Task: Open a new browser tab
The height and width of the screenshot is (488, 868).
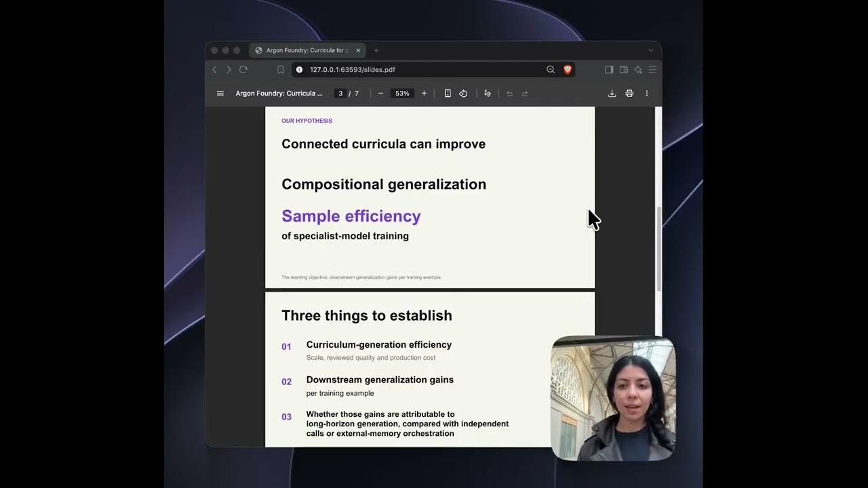Action: click(x=376, y=50)
